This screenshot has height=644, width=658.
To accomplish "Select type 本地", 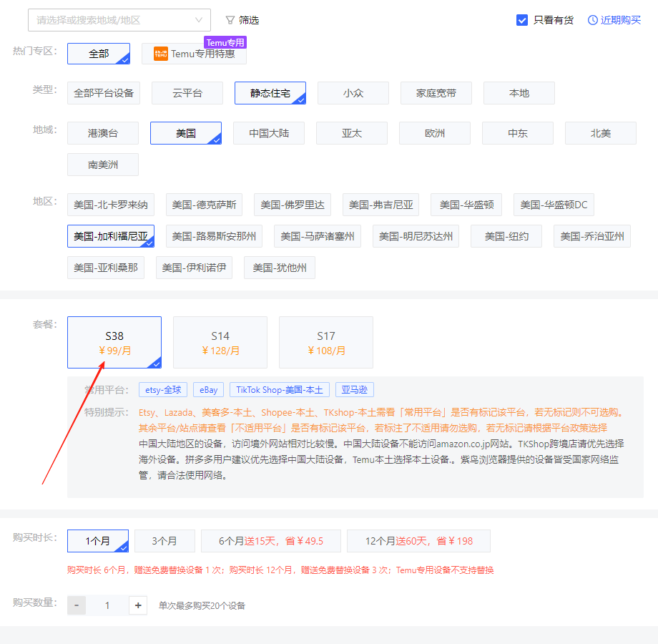I will (519, 93).
